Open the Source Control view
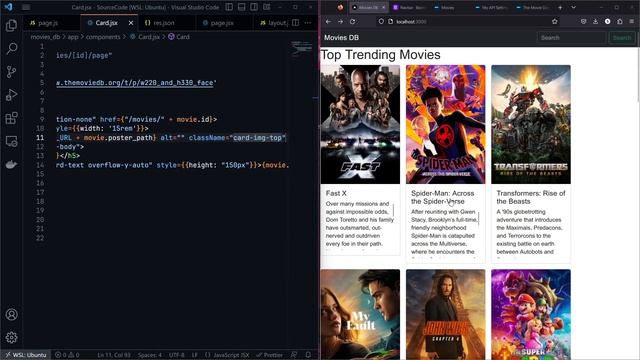 (x=11, y=72)
